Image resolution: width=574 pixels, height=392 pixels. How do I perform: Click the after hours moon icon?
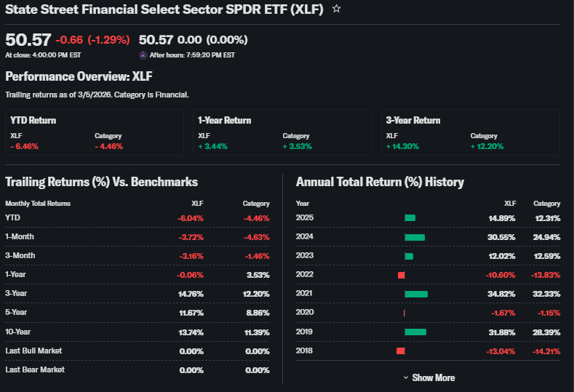click(x=143, y=55)
